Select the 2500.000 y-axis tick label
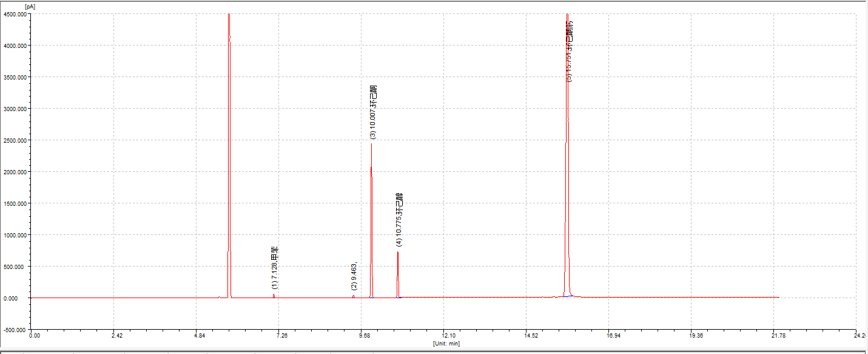Image resolution: width=868 pixels, height=354 pixels. [14, 140]
